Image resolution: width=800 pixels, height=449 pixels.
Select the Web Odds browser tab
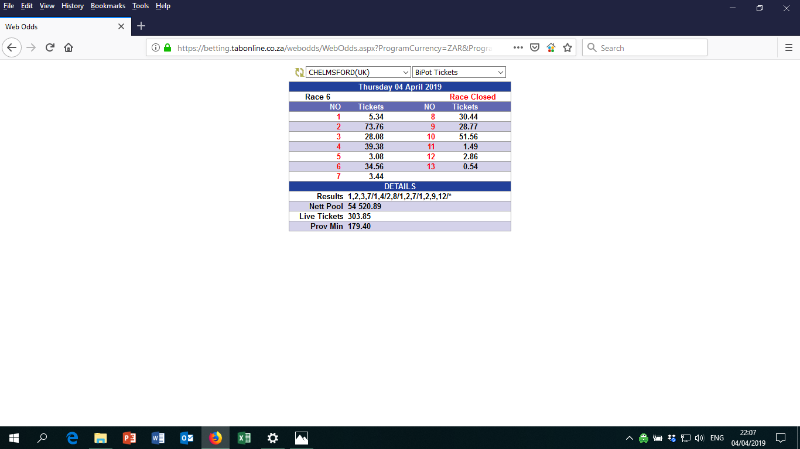point(60,26)
